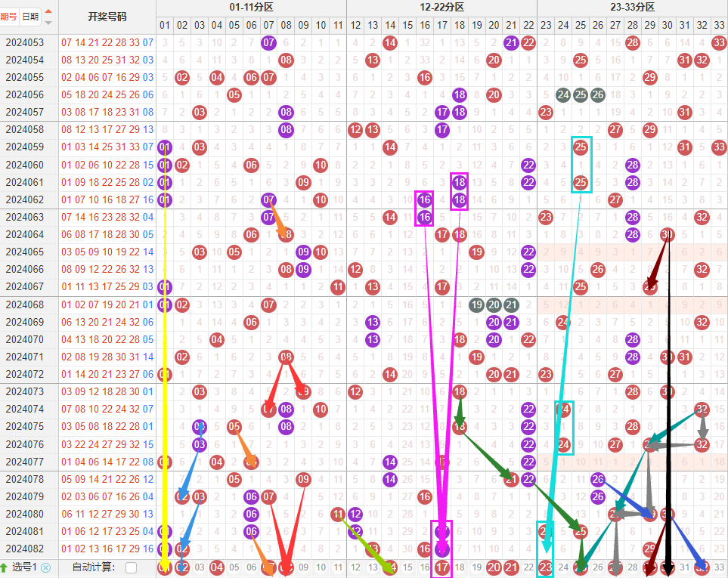This screenshot has width=728, height=578.
Task: Toggle number 04 in the selection row
Action: pos(217,567)
